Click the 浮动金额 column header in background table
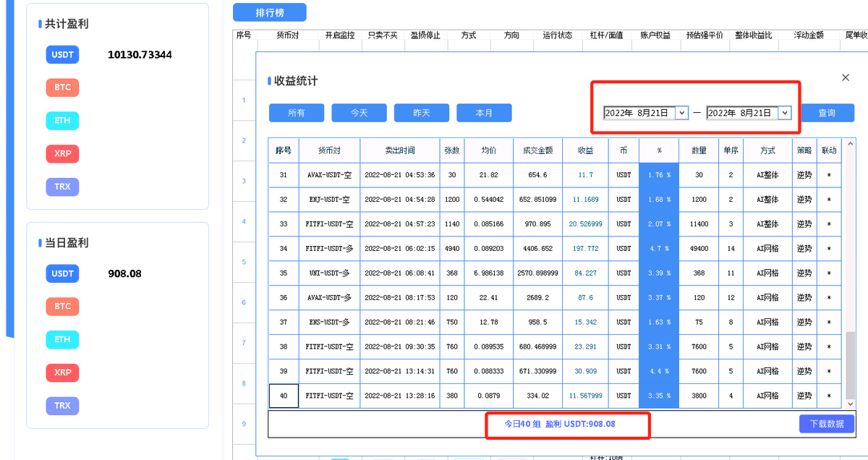Image resolution: width=868 pixels, height=460 pixels. 808,35
